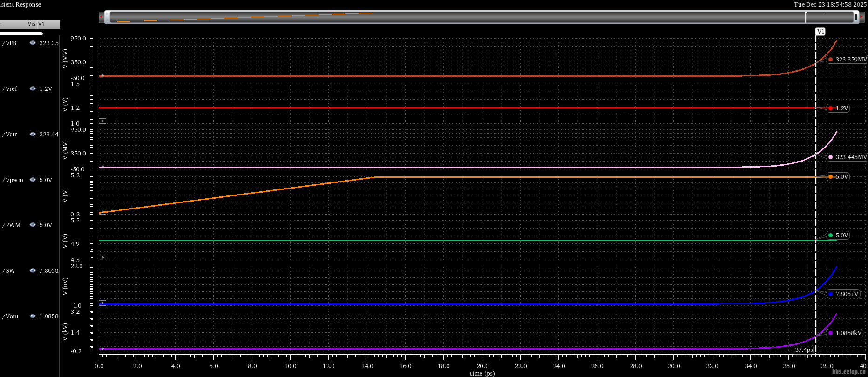Click the play-arrow strip icon on the PWM plot

(102, 257)
